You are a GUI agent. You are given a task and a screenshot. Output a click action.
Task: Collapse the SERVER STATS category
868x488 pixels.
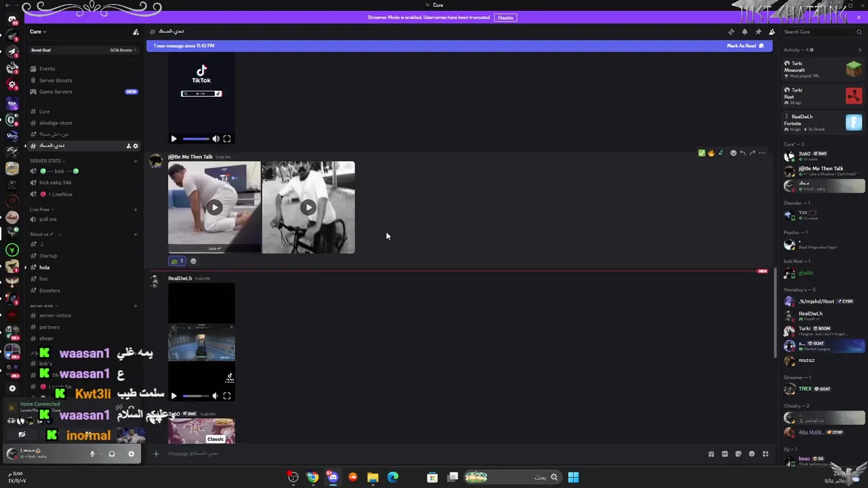pos(46,161)
